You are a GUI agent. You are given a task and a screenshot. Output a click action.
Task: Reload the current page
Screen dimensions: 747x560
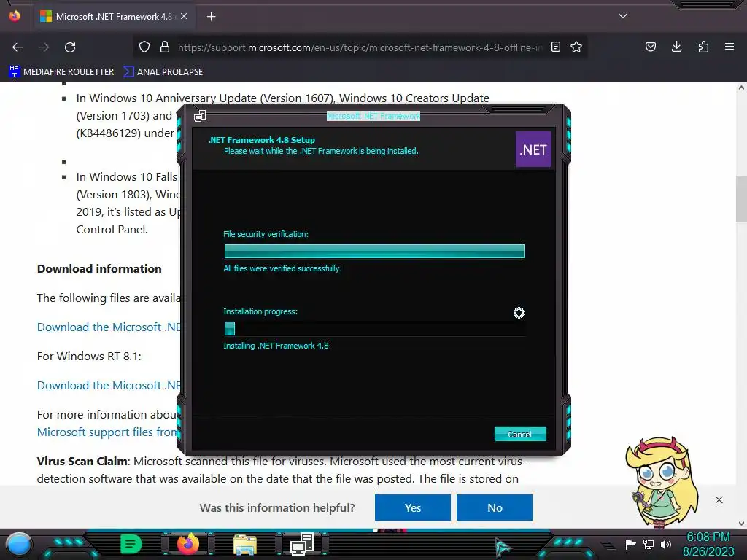(x=70, y=47)
